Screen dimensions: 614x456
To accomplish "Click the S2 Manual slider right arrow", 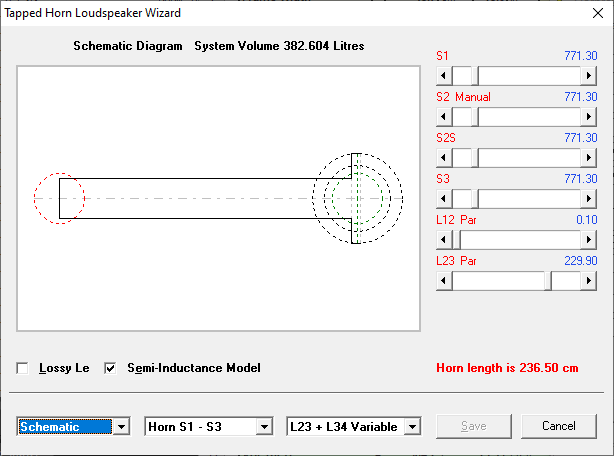I will coord(589,117).
